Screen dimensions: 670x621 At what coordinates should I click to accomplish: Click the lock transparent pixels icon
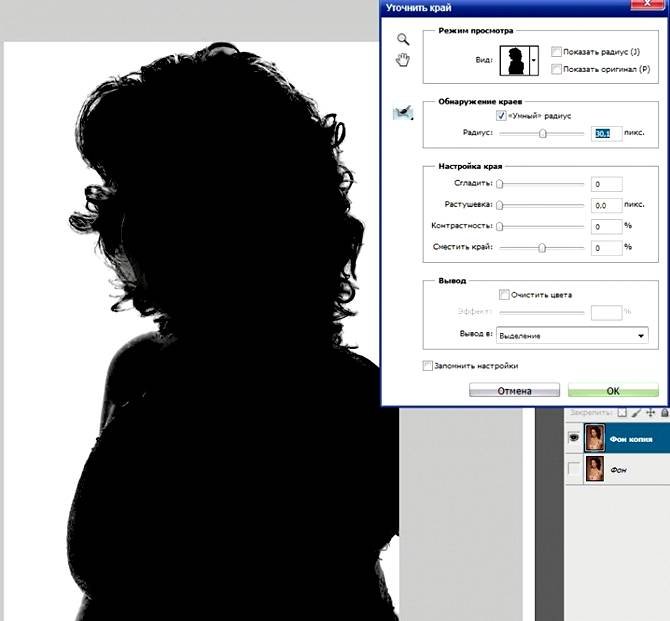(x=621, y=412)
